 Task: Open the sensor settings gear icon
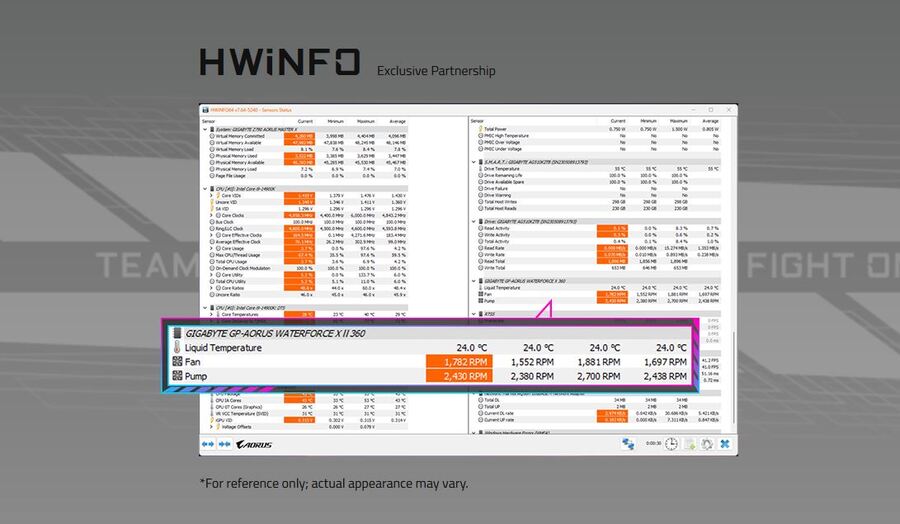click(x=707, y=444)
